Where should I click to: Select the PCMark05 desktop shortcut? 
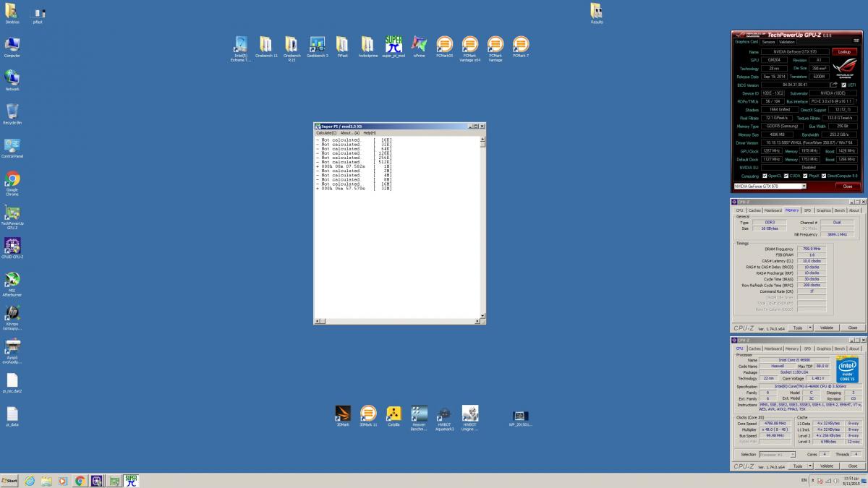click(445, 47)
